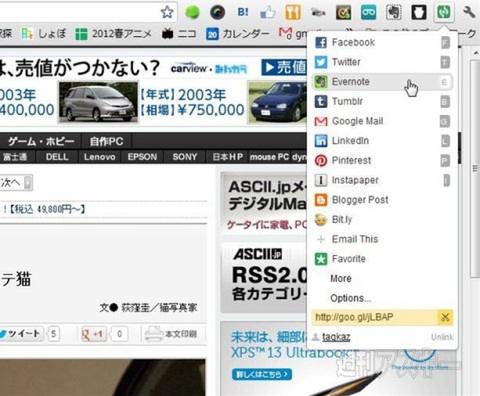Share page to LinkedIn
Image resolution: width=480 pixels, height=396 pixels.
click(382, 141)
